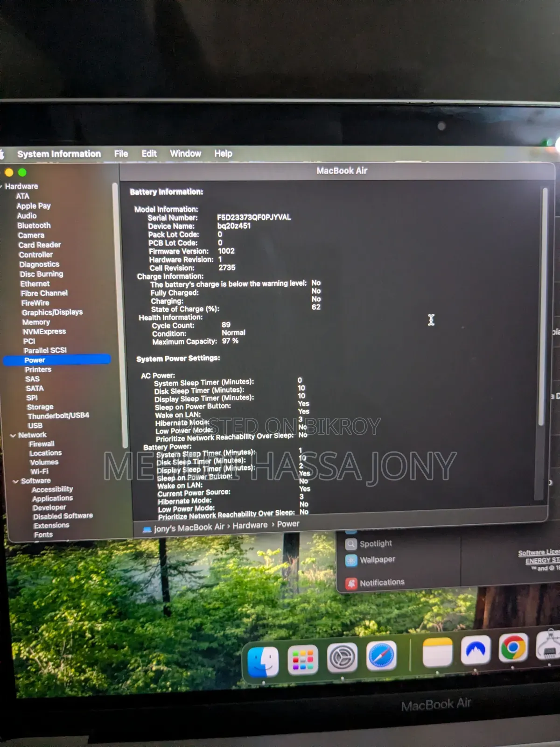Screen dimensions: 560x747
Task: Minimize the System Information window
Action: coord(9,172)
